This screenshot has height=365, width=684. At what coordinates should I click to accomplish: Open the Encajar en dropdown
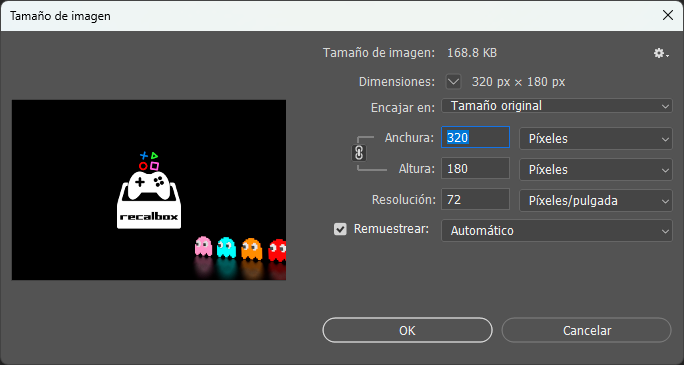557,106
